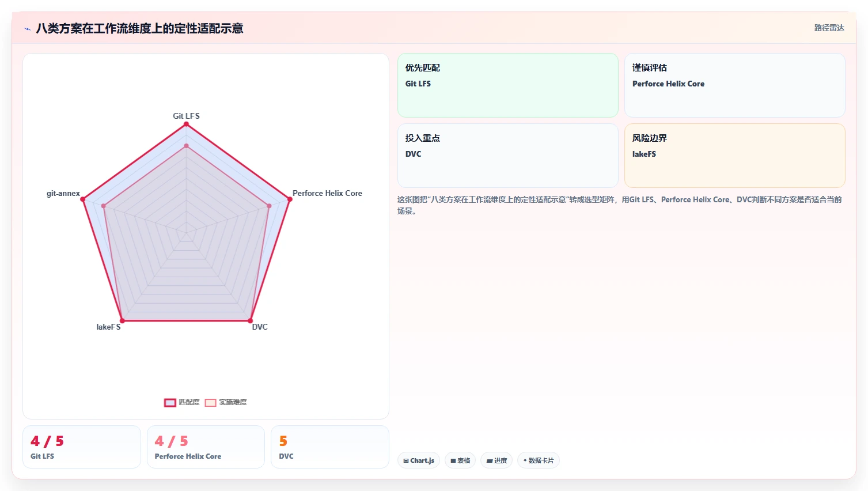Click the 4 / 5 Perforce Helix Core stat card
The image size is (868, 491).
coord(206,447)
